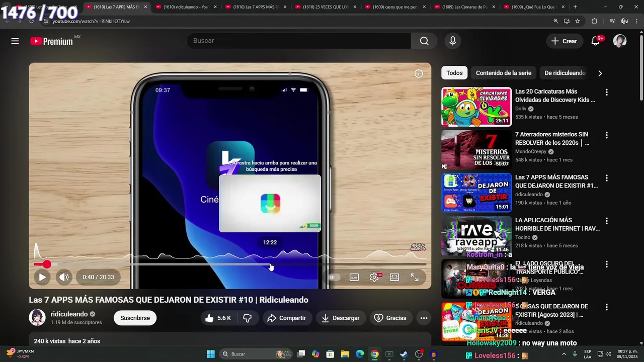Open a new browser tab with plus
Viewport: 644px width, 362px height.
pos(575,7)
